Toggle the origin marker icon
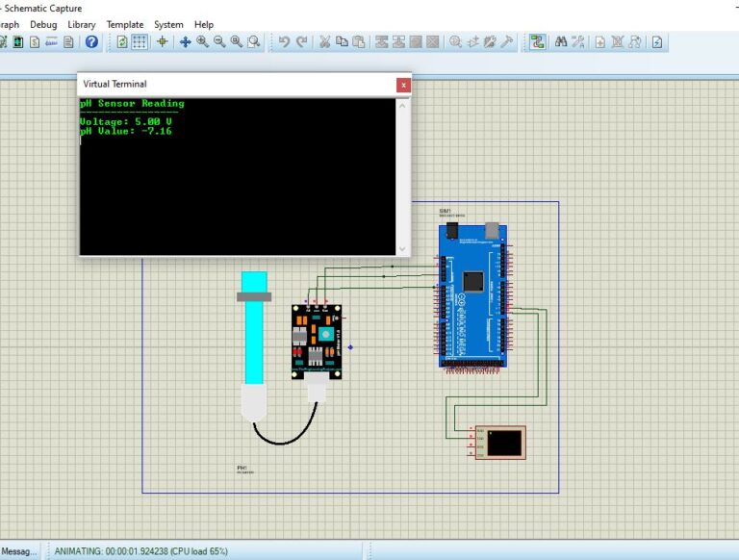This screenshot has height=560, width=739. pos(162,42)
